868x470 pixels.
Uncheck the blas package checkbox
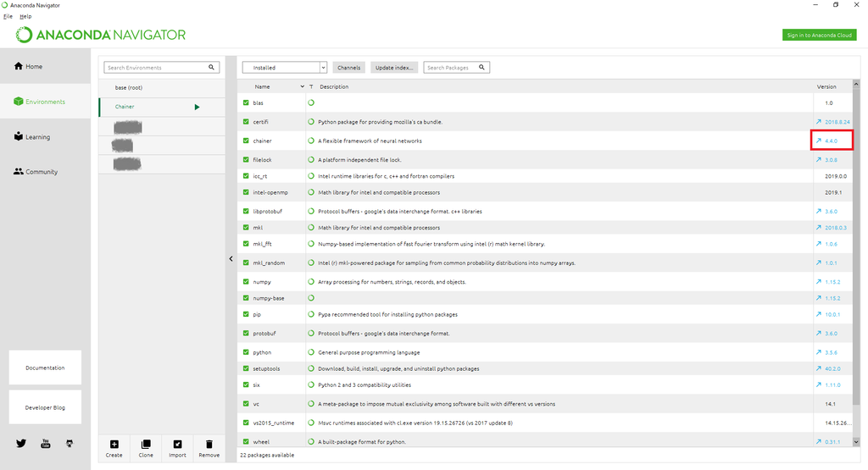[246, 102]
